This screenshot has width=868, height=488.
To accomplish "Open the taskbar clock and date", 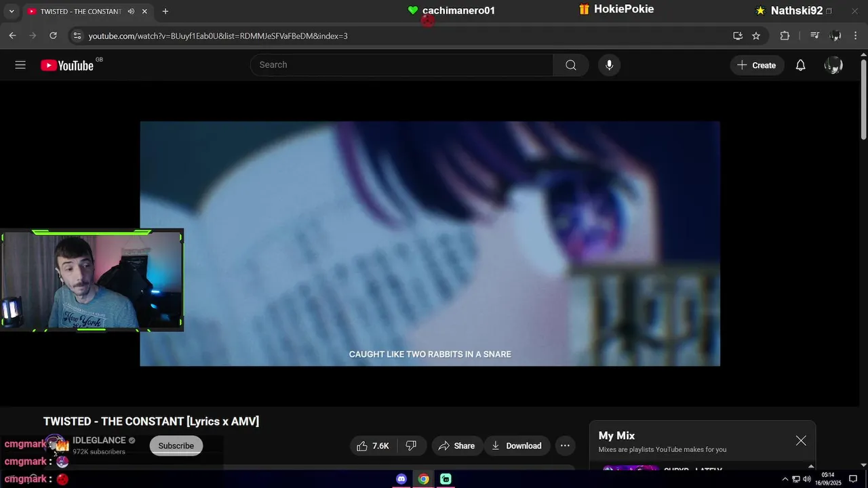I will (828, 479).
